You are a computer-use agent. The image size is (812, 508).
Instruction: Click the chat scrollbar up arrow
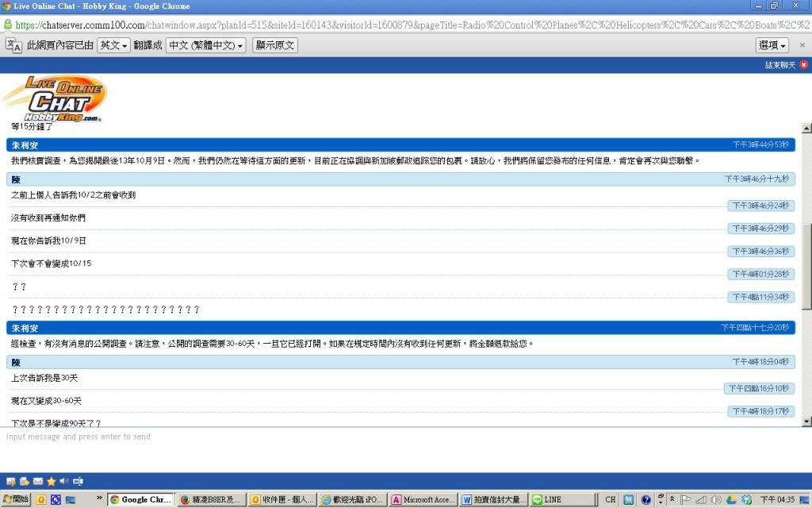[806, 129]
